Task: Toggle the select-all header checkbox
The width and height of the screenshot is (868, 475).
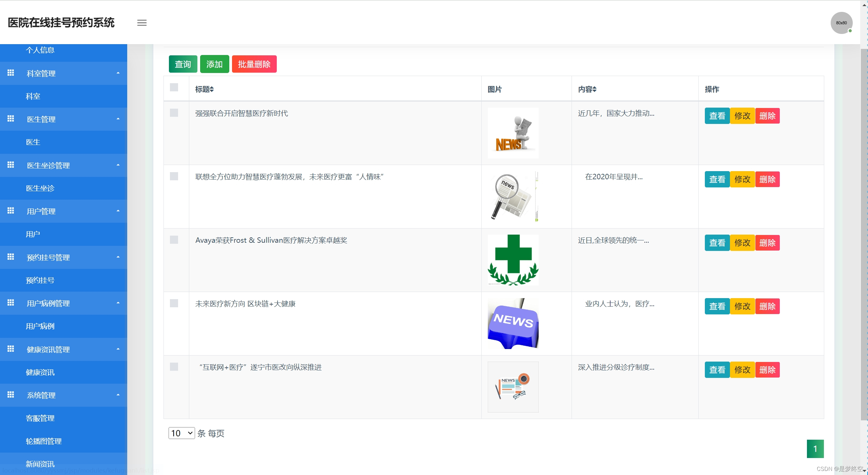Action: coord(174,88)
